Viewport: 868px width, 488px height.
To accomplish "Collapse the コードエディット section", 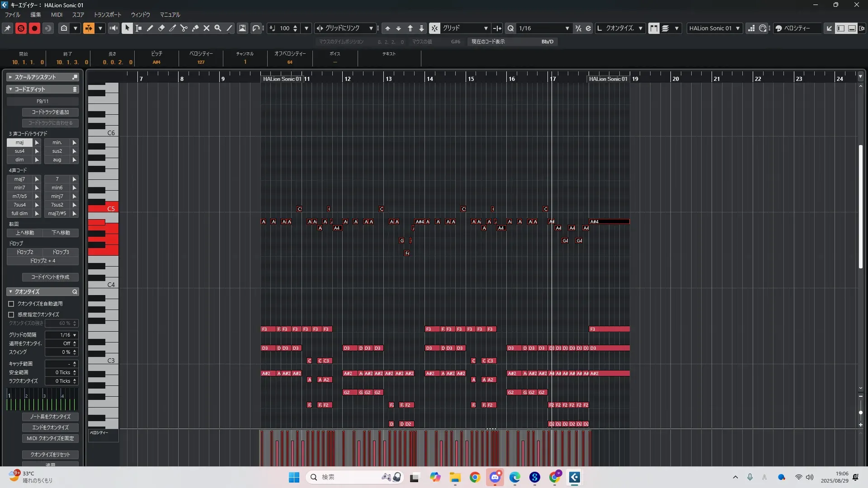I will coord(10,89).
